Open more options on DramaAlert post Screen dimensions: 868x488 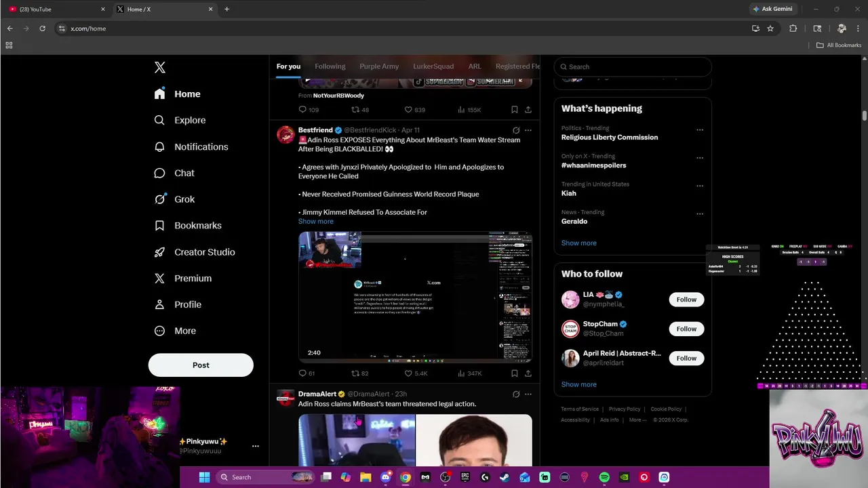[x=528, y=394]
